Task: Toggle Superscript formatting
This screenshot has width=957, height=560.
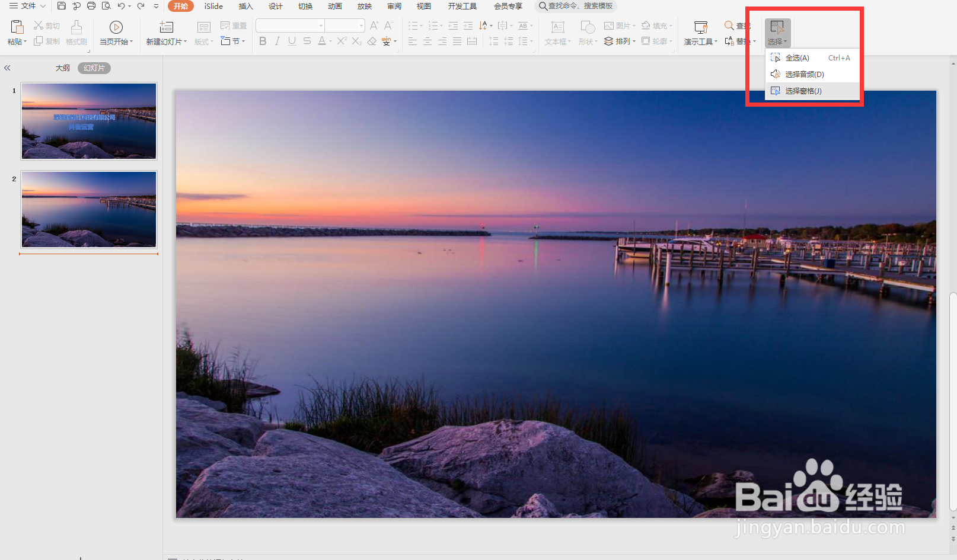Action: point(342,41)
